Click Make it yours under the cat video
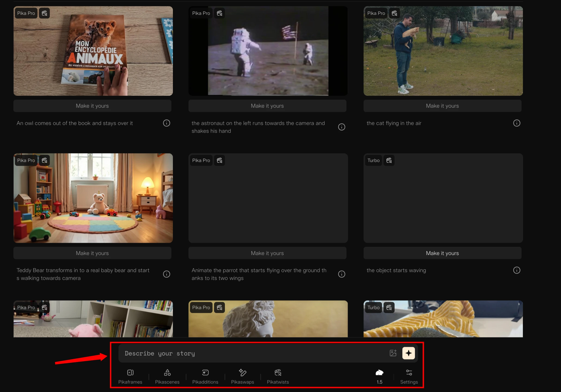The image size is (561, 392). tap(442, 106)
